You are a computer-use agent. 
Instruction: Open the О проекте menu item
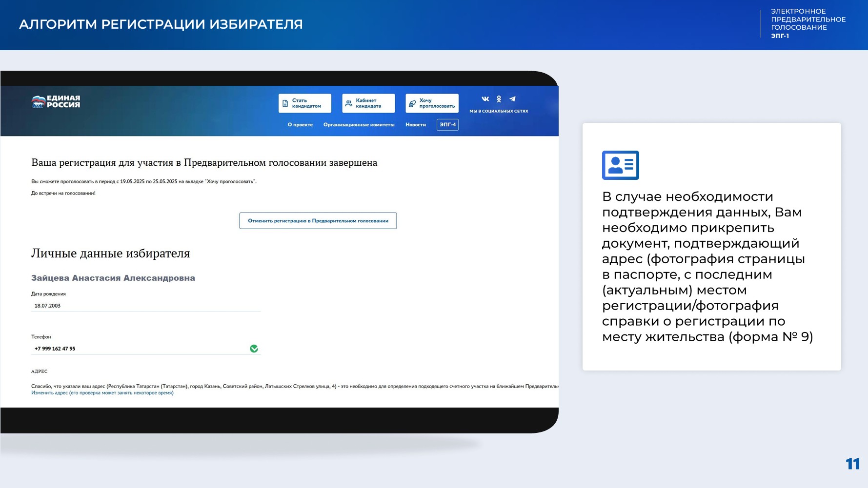300,125
